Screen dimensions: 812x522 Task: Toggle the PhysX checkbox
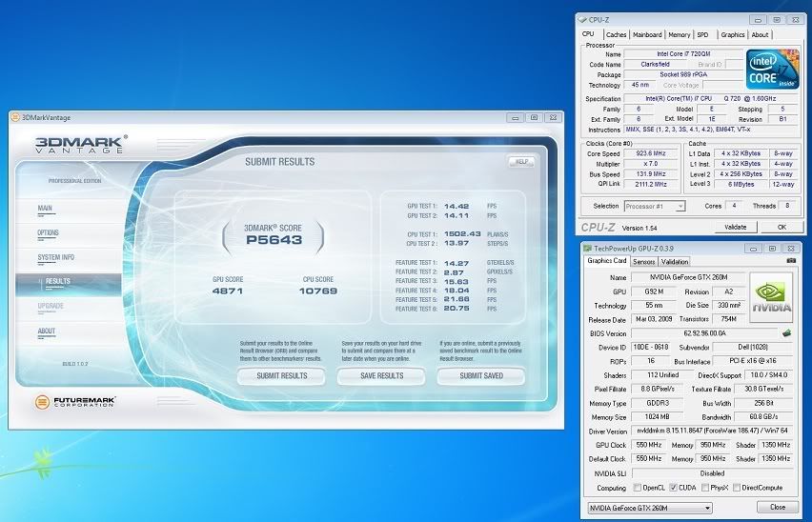[705, 488]
